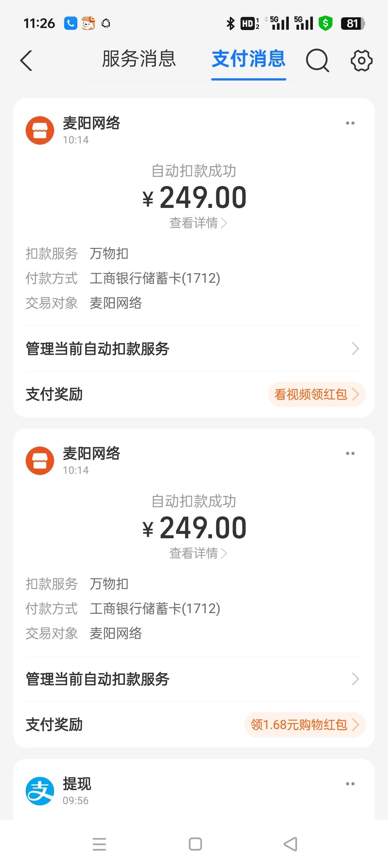
Task: Tap the 领1.68元购物红包 reward button
Action: pyautogui.click(x=305, y=725)
